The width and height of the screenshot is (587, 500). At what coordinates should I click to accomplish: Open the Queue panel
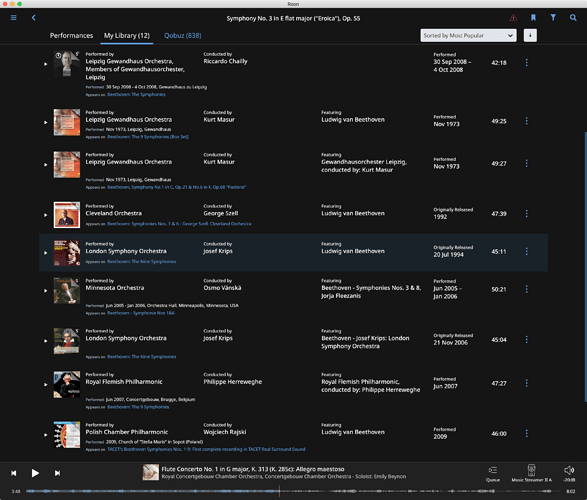[493, 473]
